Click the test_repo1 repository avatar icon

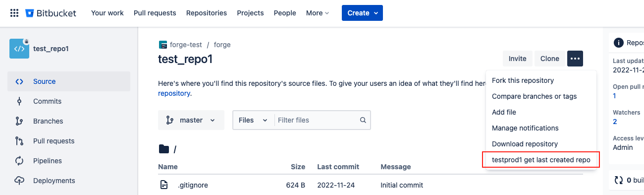(x=19, y=49)
